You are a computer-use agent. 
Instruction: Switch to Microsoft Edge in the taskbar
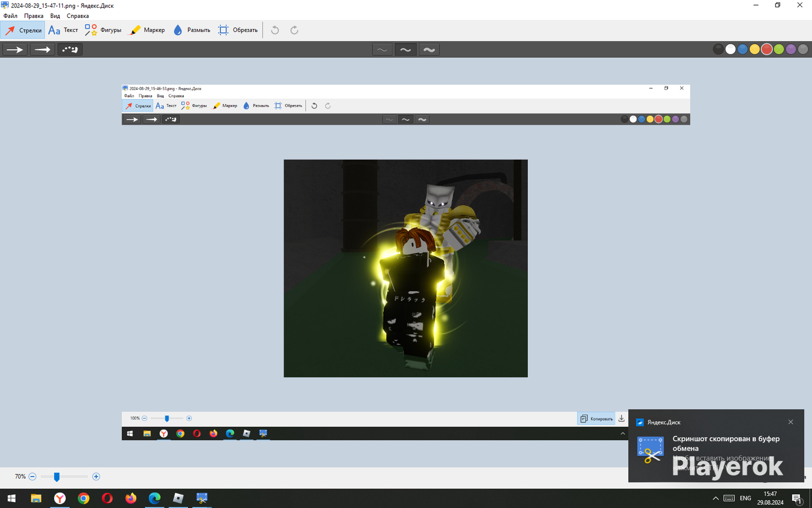155,498
